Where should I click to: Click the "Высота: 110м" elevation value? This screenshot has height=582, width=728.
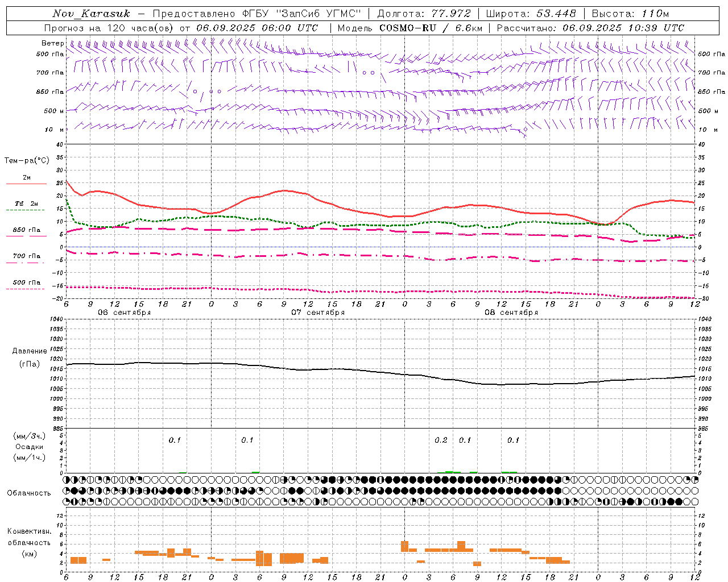(631, 14)
